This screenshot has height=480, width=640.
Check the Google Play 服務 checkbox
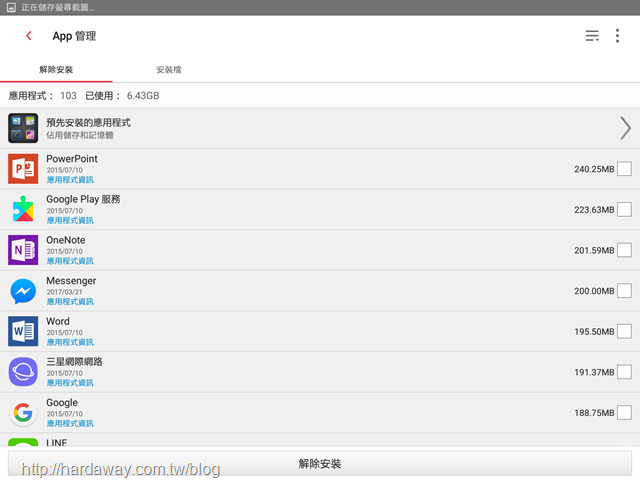tap(624, 209)
